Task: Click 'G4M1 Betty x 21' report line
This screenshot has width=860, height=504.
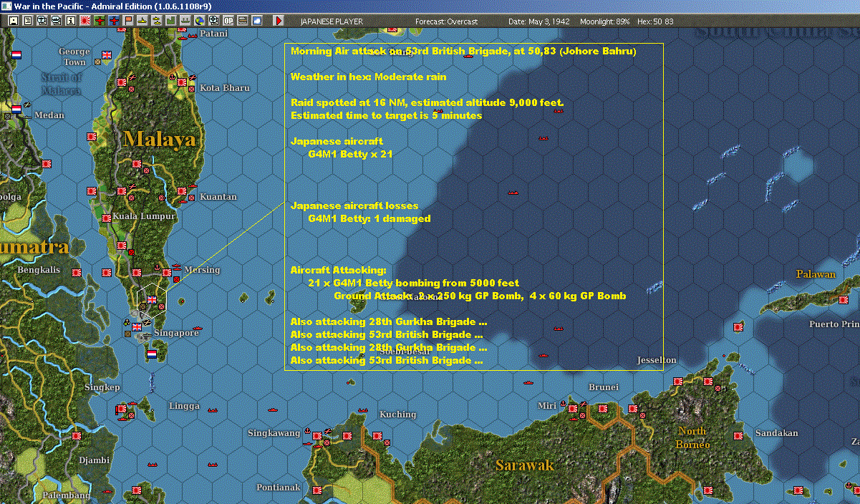Action: (x=351, y=154)
